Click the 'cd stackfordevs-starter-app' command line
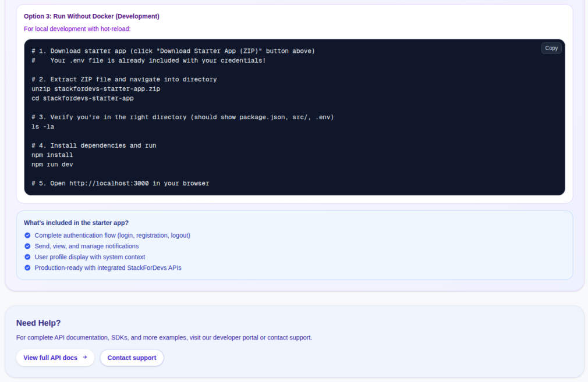The width and height of the screenshot is (588, 382). pyautogui.click(x=83, y=98)
